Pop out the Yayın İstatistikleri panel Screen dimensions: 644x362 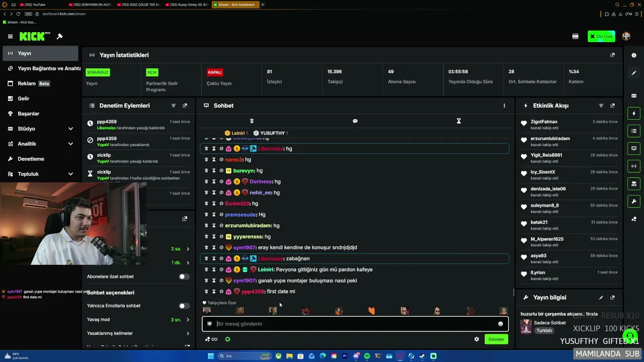pos(612,55)
